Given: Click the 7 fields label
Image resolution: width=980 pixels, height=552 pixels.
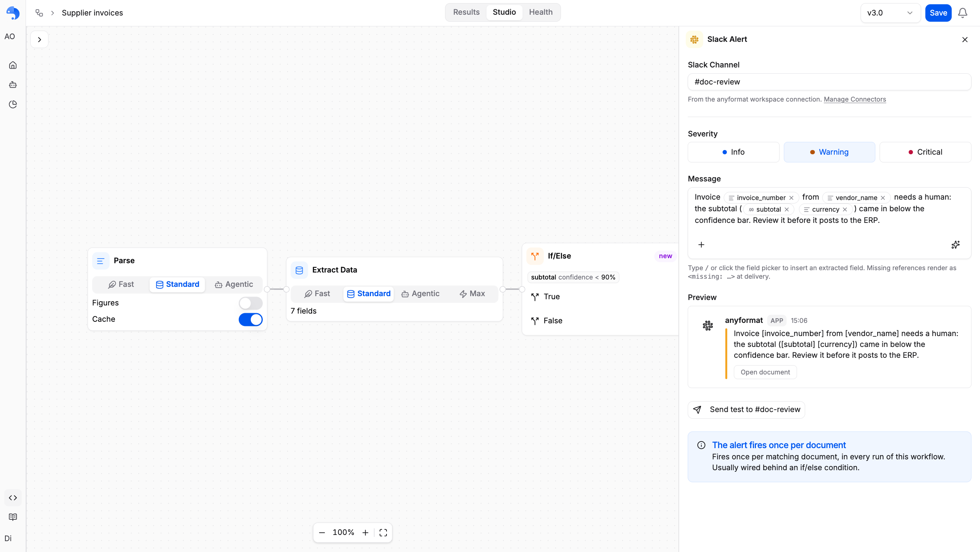Looking at the screenshot, I should (x=304, y=311).
